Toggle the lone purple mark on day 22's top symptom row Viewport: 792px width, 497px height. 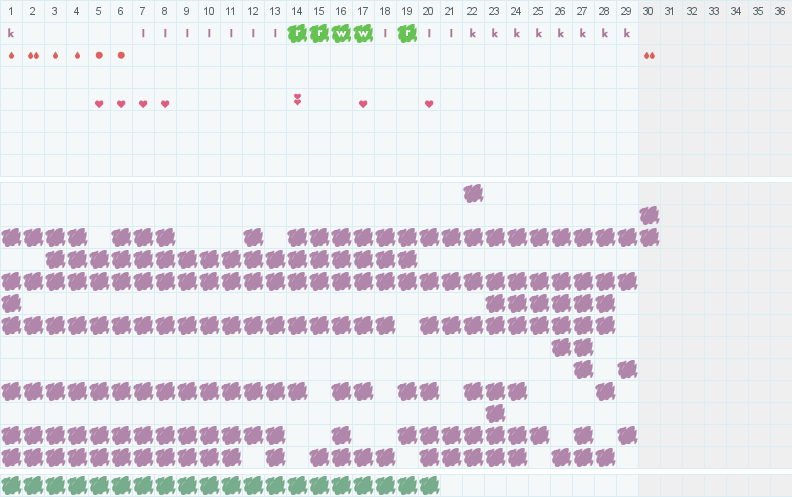473,193
